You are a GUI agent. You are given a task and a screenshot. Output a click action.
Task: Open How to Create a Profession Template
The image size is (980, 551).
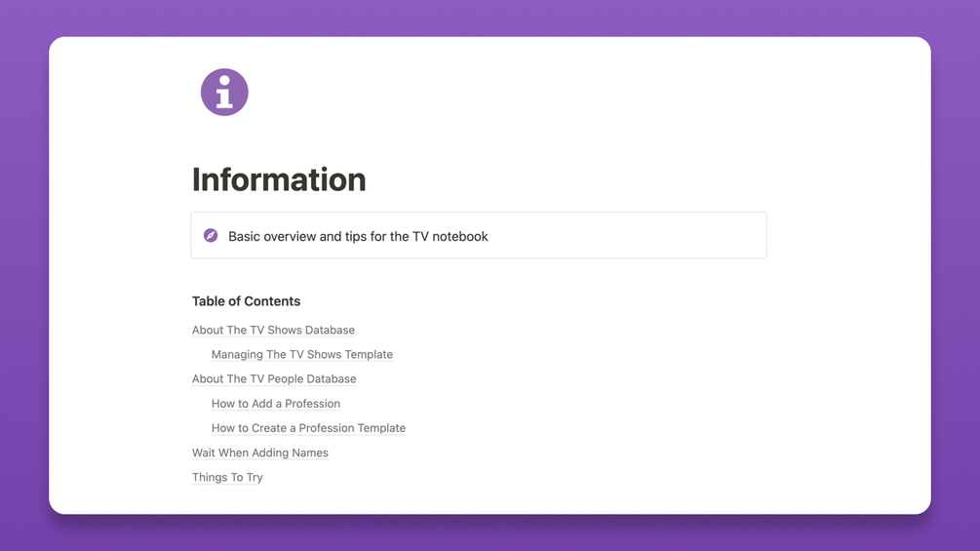(x=308, y=428)
